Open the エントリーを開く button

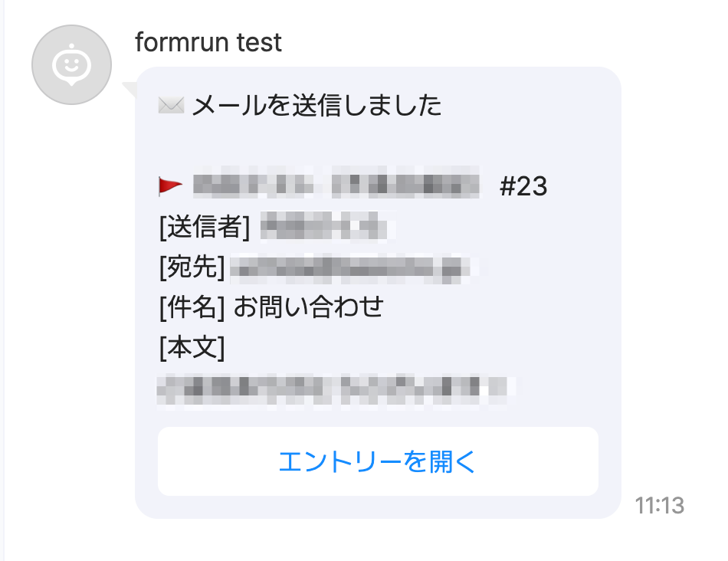(378, 461)
